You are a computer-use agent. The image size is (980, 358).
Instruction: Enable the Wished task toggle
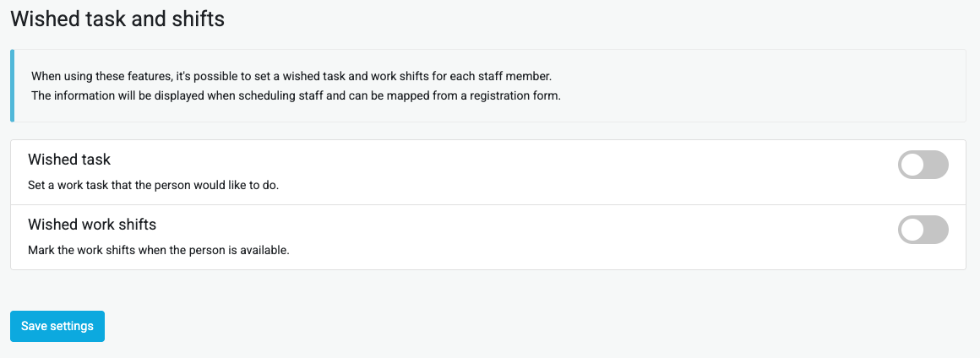[x=923, y=165]
